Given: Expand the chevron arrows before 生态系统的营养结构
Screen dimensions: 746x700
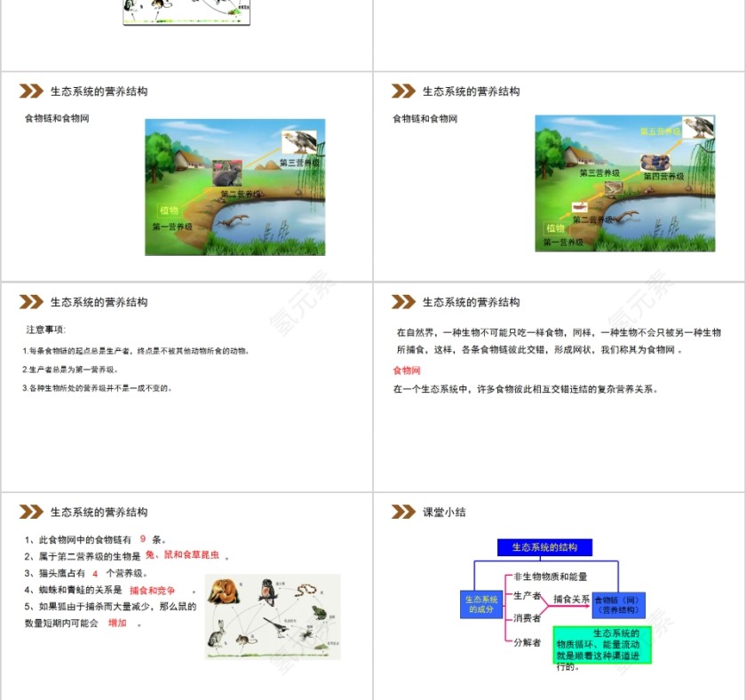Looking at the screenshot, I should (x=29, y=91).
